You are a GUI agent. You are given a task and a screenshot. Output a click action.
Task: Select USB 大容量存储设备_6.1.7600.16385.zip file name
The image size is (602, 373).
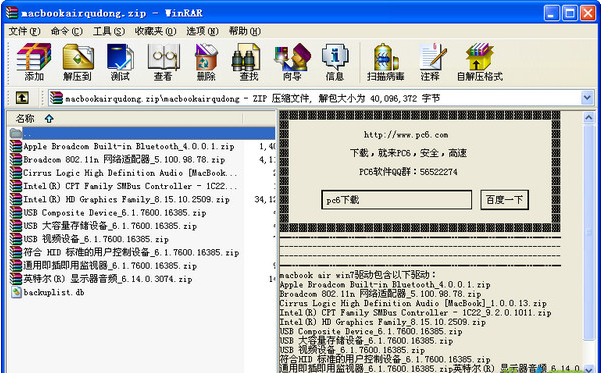[x=110, y=226]
